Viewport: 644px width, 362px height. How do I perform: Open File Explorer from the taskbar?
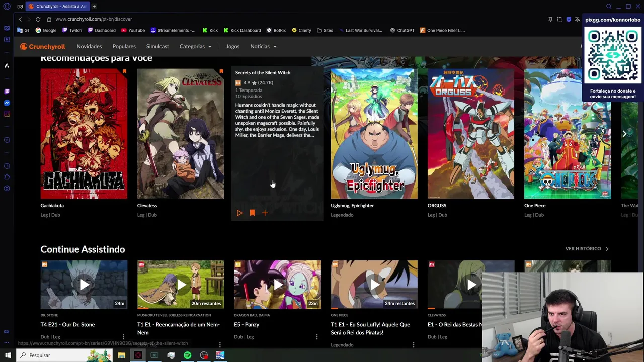coord(121,355)
